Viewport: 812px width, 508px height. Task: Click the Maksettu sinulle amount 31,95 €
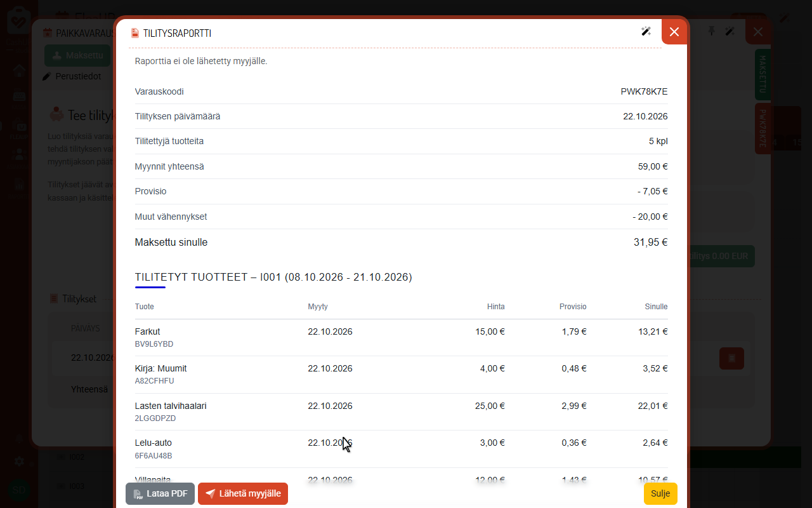pyautogui.click(x=651, y=243)
